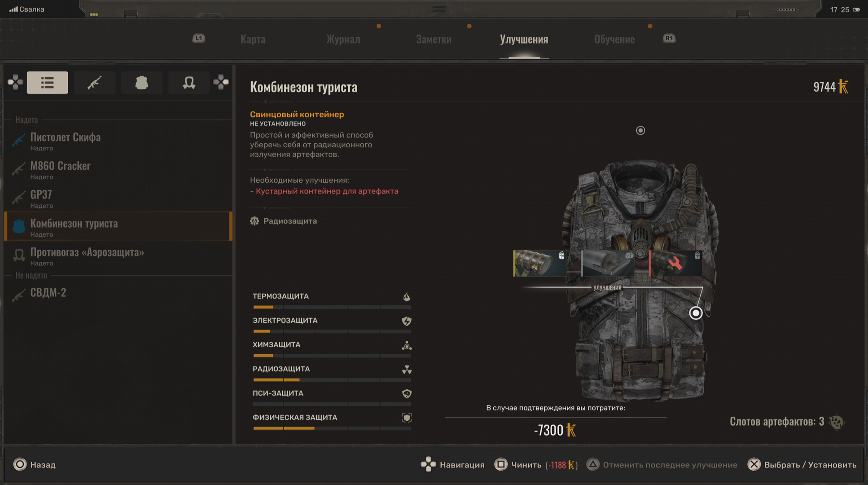Click the middle grey container upgrade

(608, 263)
